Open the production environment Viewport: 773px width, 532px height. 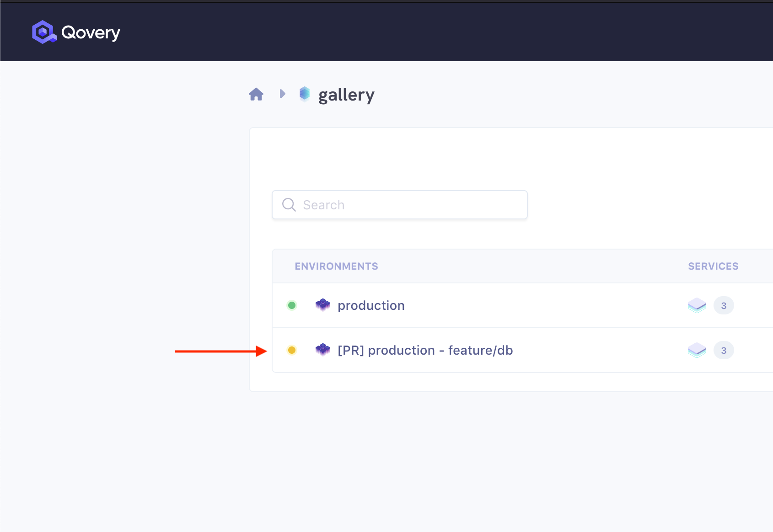point(371,305)
